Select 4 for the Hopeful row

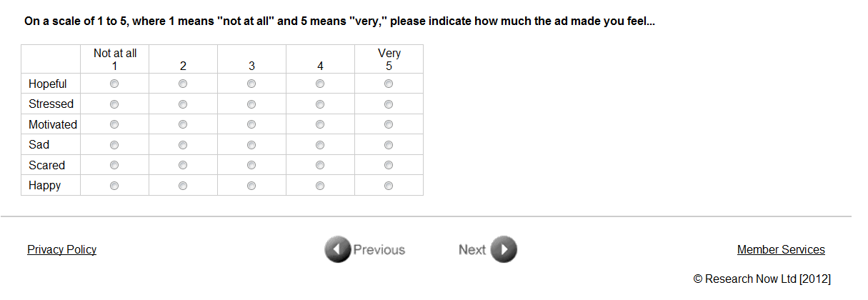[320, 84]
